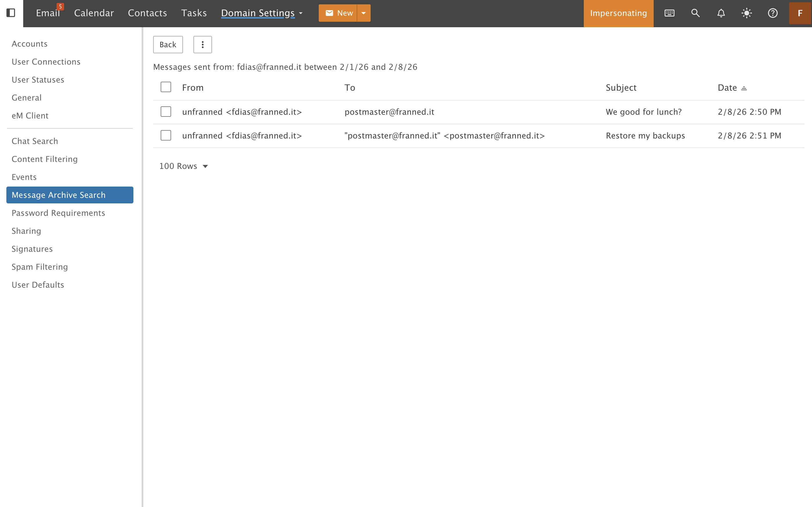Click the Impersonating button
This screenshot has height=507, width=812.
click(x=618, y=13)
